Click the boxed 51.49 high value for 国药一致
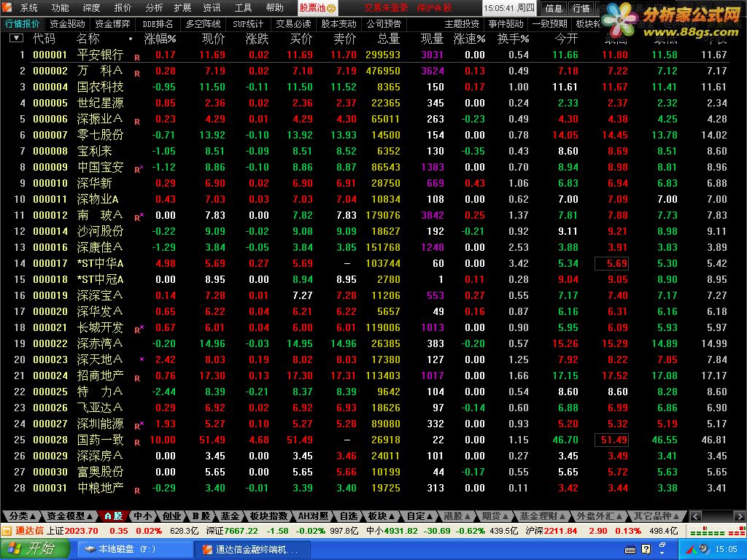 [x=612, y=440]
